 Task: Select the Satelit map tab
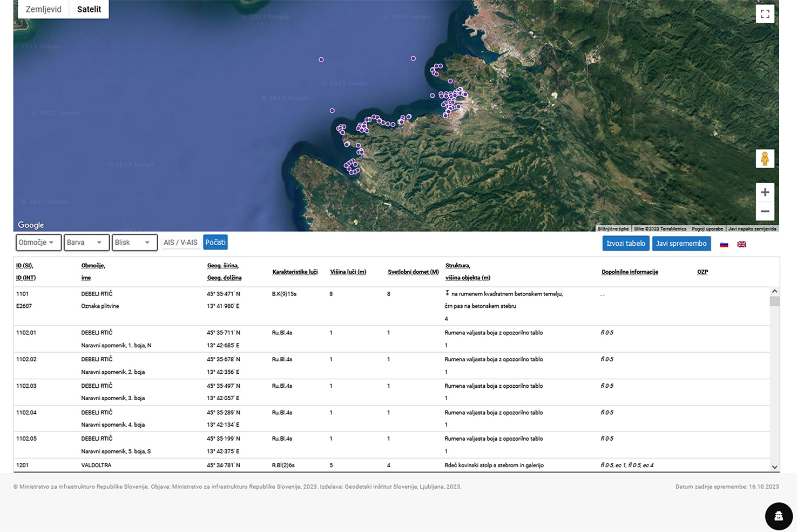pyautogui.click(x=89, y=9)
